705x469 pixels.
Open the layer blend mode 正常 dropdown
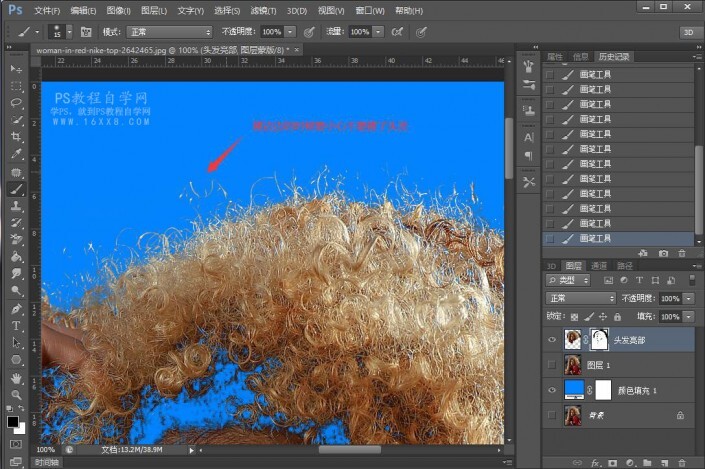(x=581, y=298)
